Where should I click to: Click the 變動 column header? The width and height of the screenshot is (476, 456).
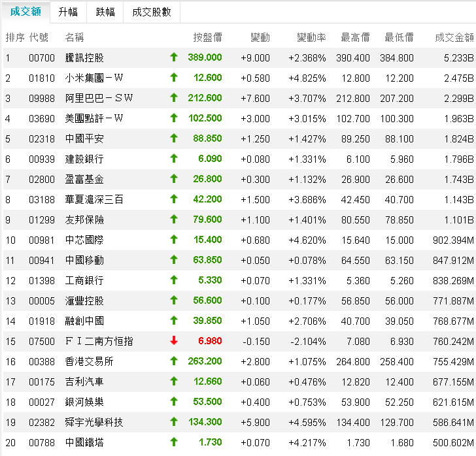point(260,37)
